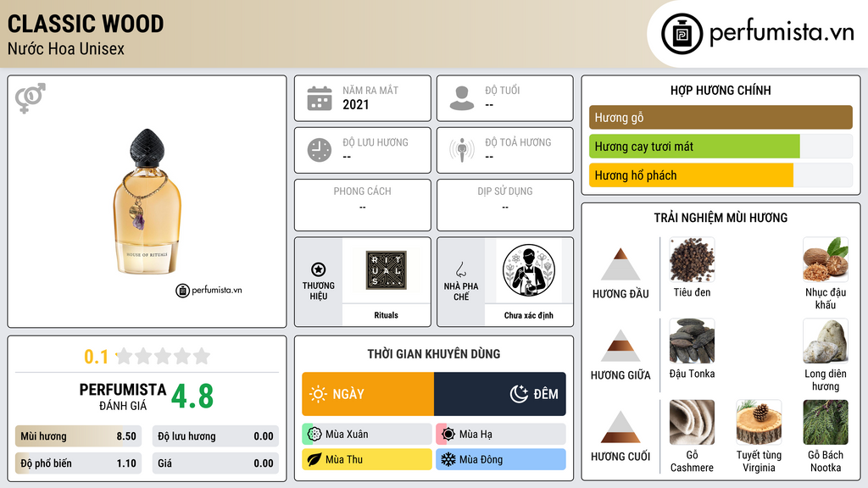Click the moon icon in Đêm
The image size is (868, 488).
click(x=519, y=394)
